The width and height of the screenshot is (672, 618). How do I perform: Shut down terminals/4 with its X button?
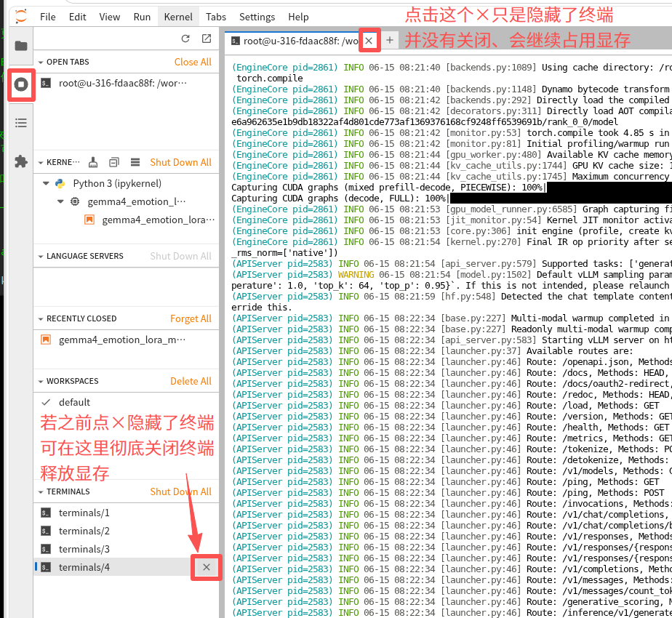[207, 567]
